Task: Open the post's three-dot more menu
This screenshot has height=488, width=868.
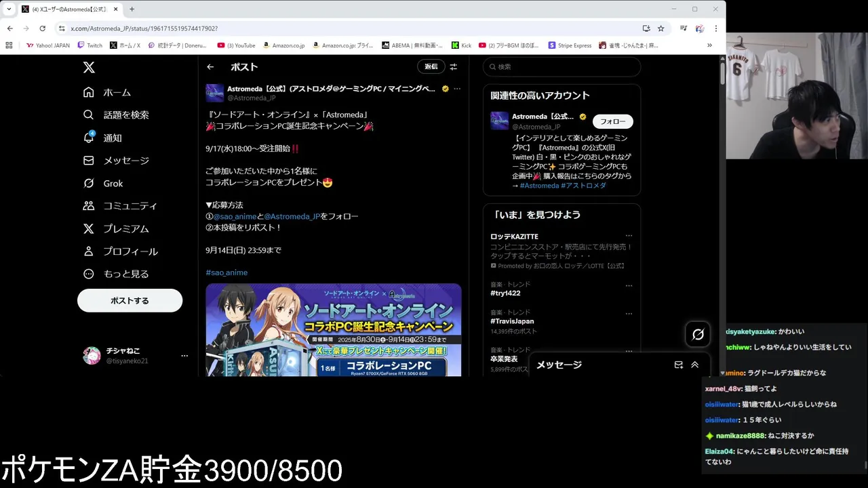Action: point(457,89)
